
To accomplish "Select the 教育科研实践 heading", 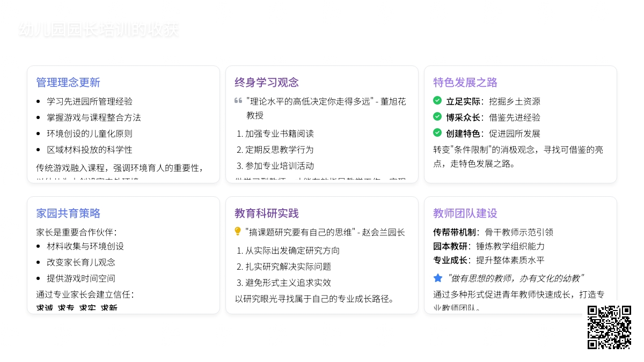I will 267,213.
